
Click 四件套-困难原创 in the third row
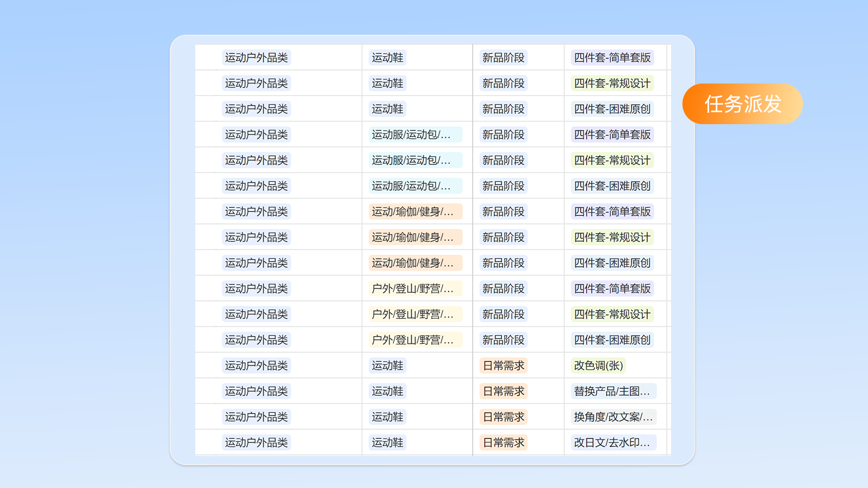point(612,108)
